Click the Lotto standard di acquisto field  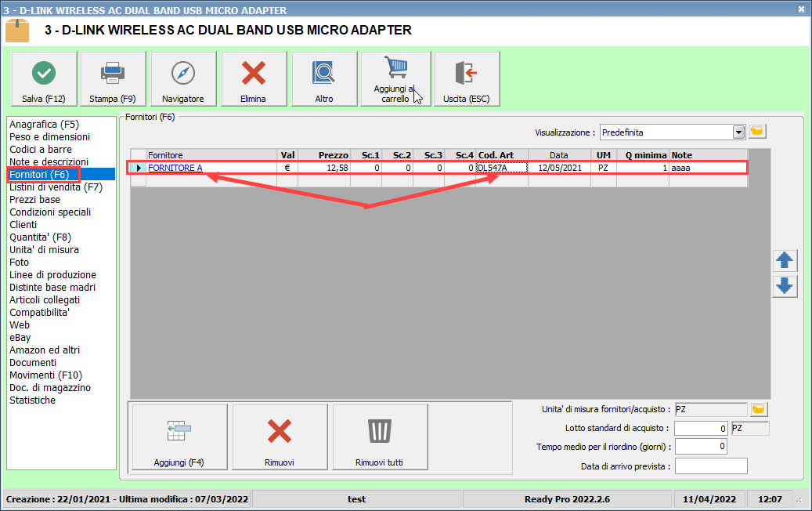(x=701, y=429)
